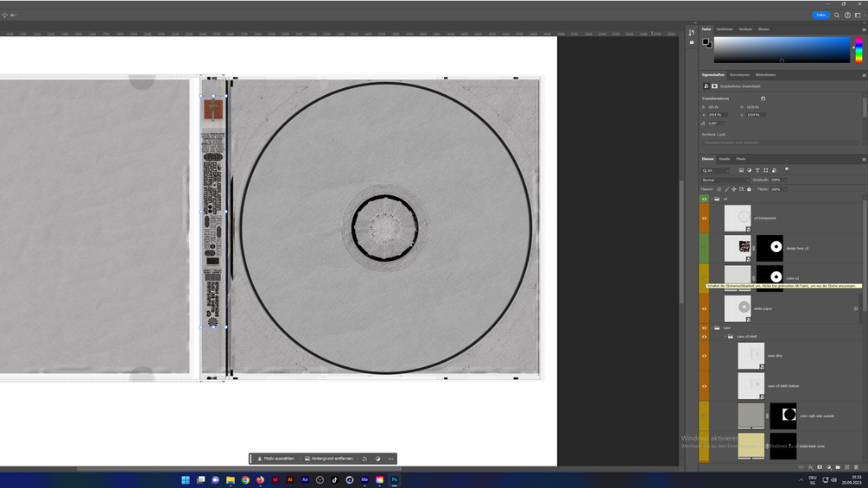868x488 pixels.
Task: Switch to the Kanäle tab
Action: (725, 159)
